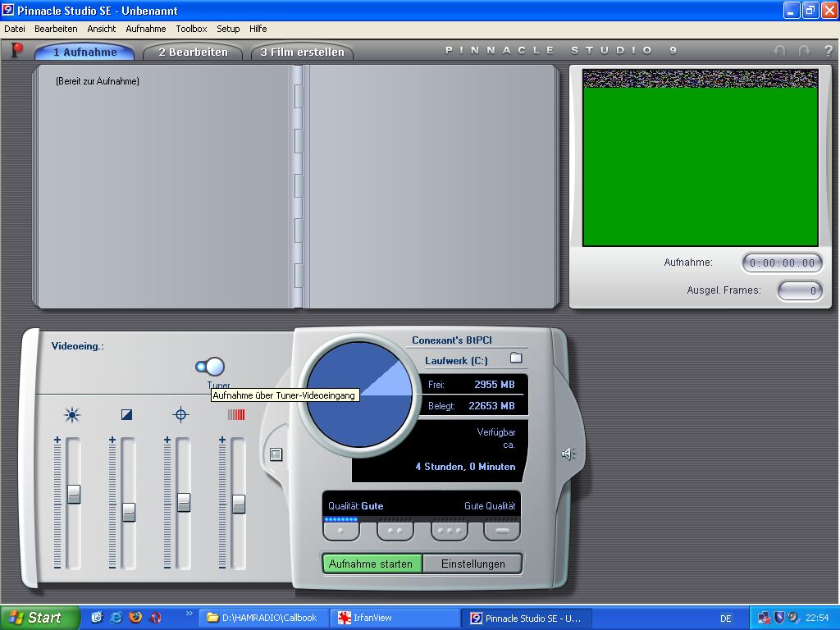Select the three-dot quality preset button

tap(450, 531)
